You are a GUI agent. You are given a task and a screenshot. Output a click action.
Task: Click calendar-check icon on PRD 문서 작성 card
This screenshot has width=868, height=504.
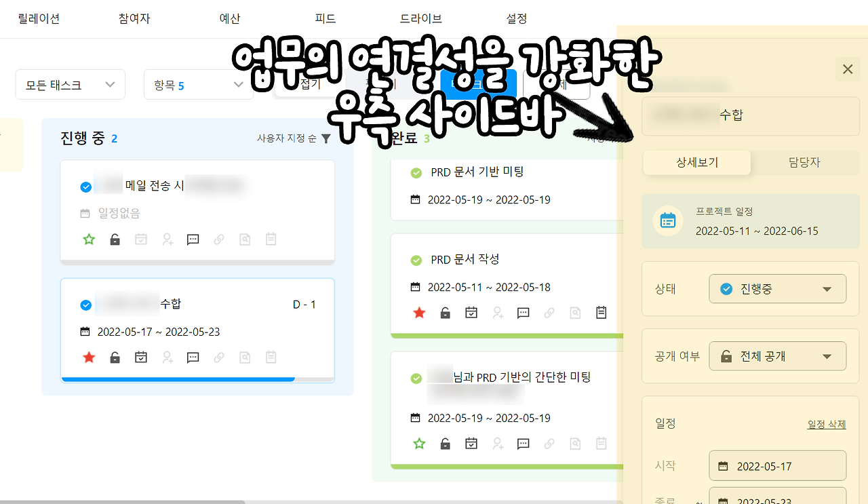[471, 312]
